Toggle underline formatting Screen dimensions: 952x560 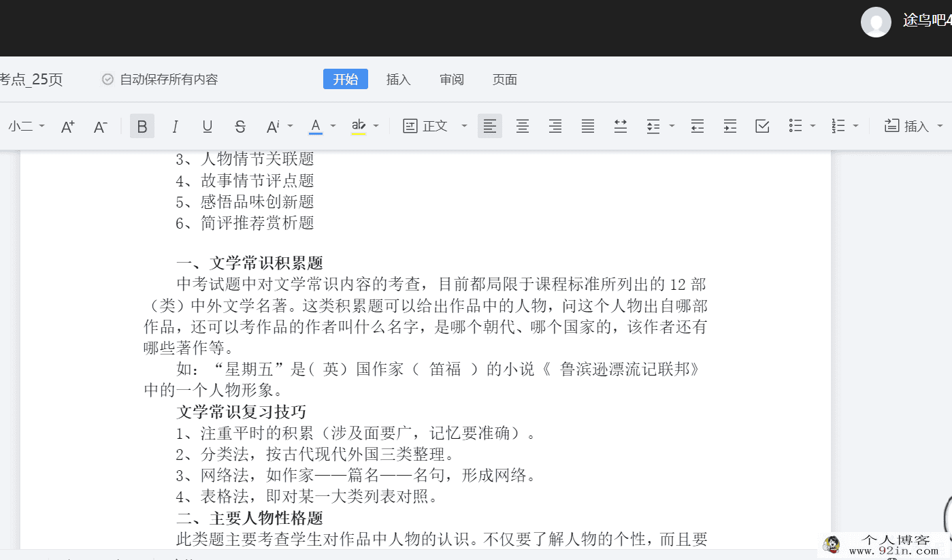coord(208,127)
